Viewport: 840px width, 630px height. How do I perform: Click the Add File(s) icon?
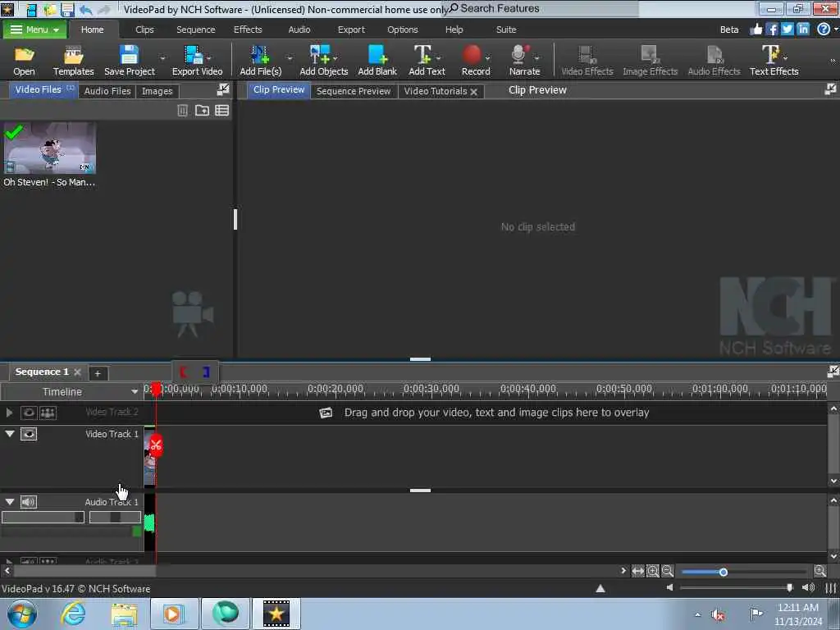(x=260, y=55)
